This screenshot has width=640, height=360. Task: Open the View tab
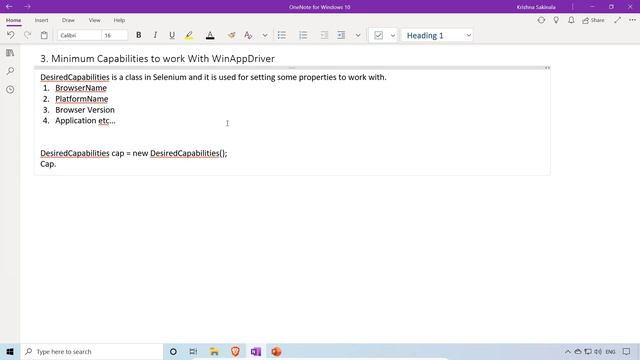pyautogui.click(x=94, y=20)
